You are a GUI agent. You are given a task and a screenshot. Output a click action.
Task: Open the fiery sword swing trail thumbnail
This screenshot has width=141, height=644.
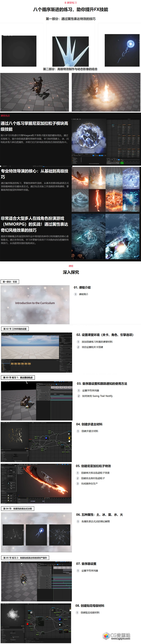(36, 484)
